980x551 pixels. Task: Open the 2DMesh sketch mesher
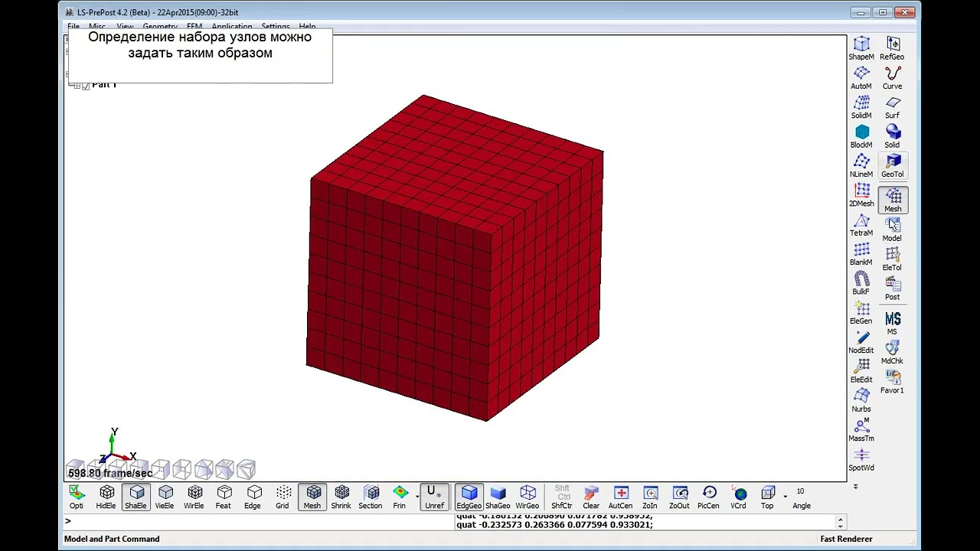861,195
